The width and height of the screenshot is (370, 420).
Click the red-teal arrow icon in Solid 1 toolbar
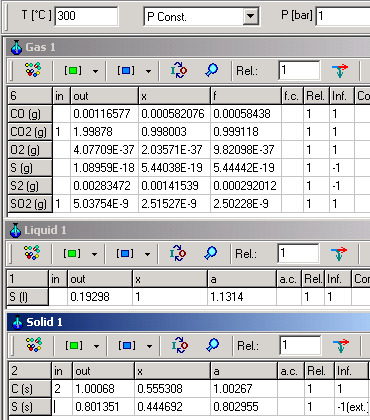(340, 346)
